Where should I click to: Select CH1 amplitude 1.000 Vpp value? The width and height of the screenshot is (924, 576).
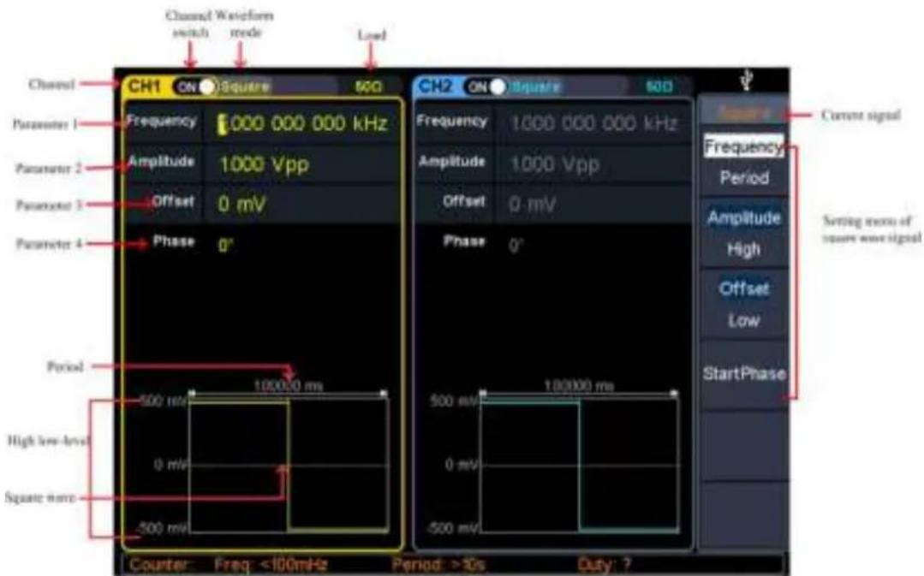tap(264, 165)
